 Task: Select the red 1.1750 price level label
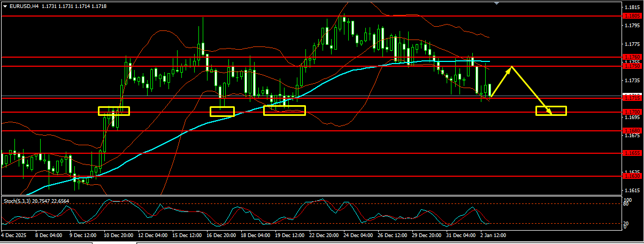click(x=632, y=66)
